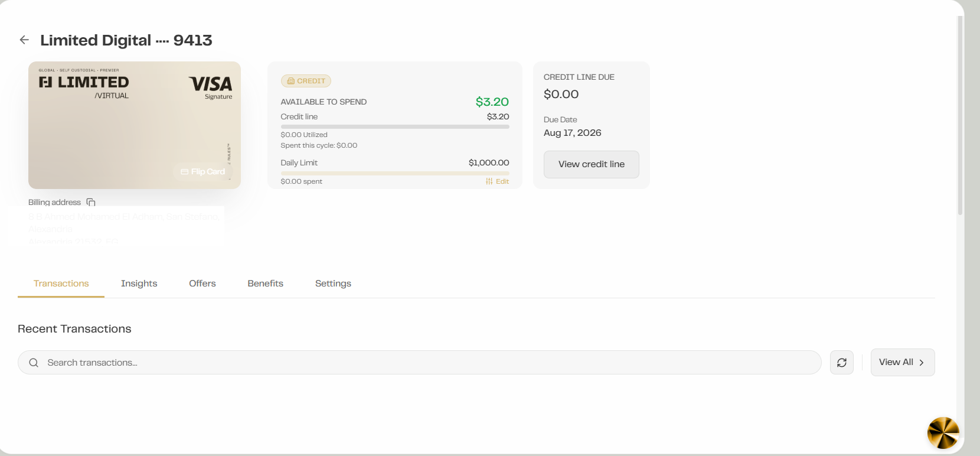Click the $0.00 credit line due amount

(561, 94)
